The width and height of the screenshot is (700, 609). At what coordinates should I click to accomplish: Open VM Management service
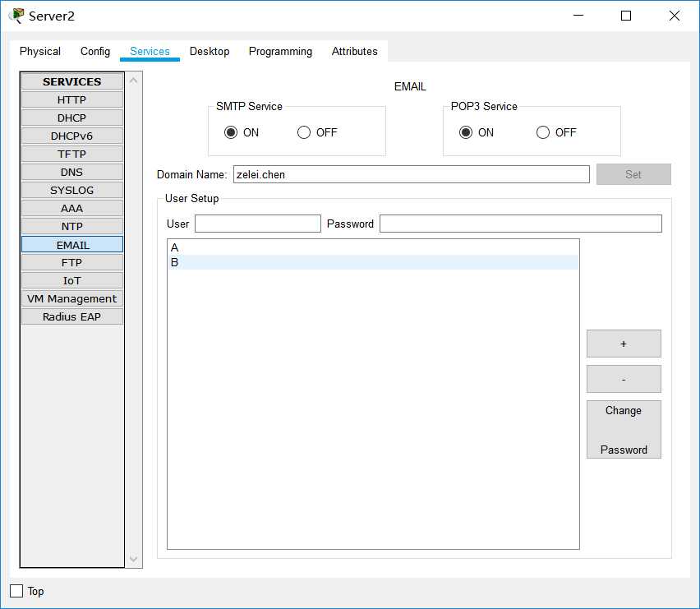click(71, 298)
